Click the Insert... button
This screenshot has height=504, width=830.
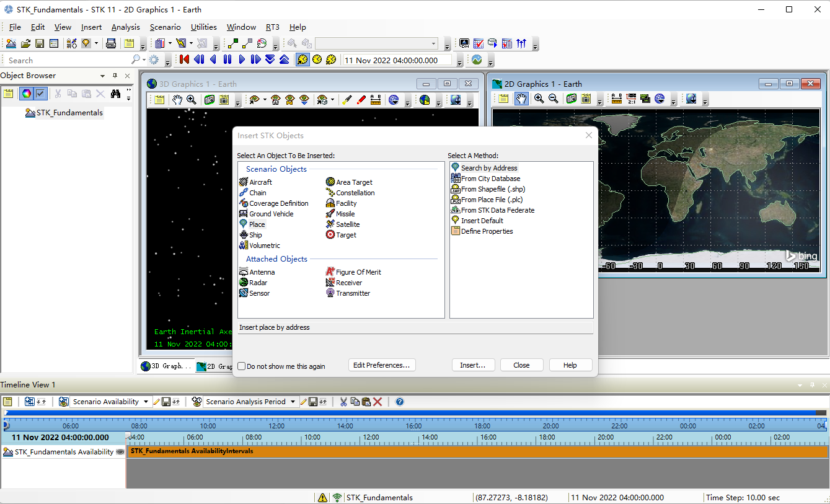(473, 365)
